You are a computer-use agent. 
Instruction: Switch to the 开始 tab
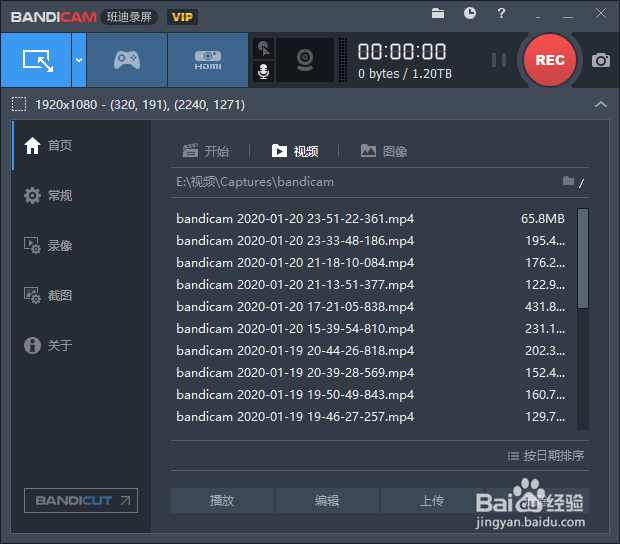pos(206,151)
